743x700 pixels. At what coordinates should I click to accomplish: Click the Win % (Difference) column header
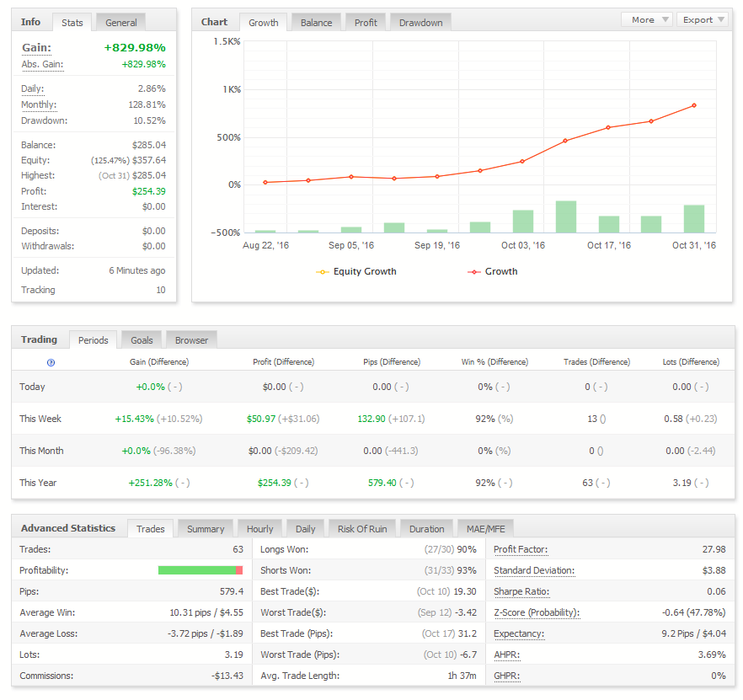pos(494,362)
